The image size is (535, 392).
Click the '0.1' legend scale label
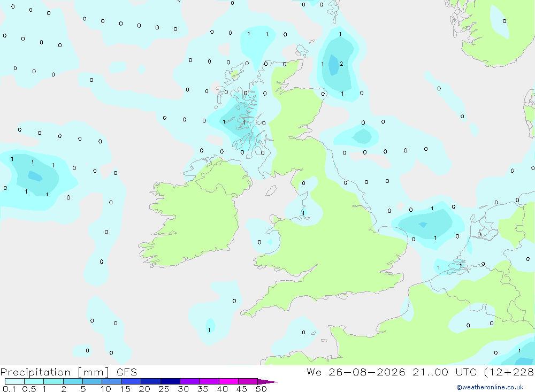pos(9,389)
